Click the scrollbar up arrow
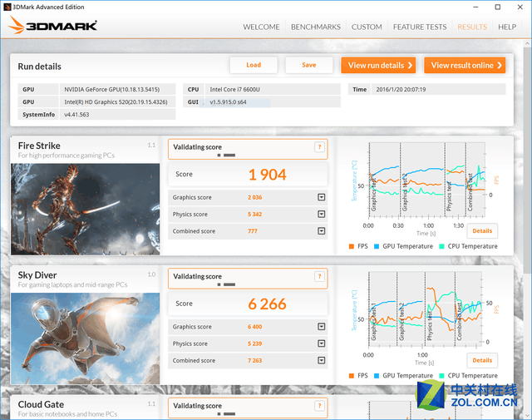The width and height of the screenshot is (532, 420). click(x=527, y=43)
